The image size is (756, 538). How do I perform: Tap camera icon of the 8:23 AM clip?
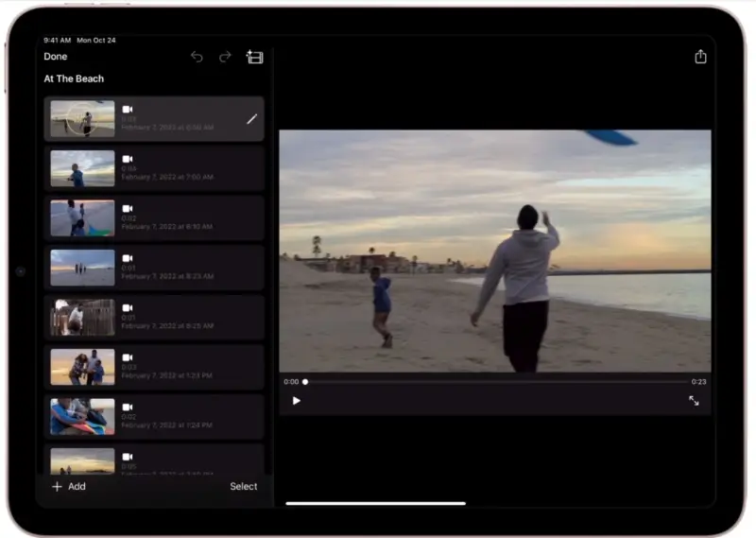tap(128, 258)
